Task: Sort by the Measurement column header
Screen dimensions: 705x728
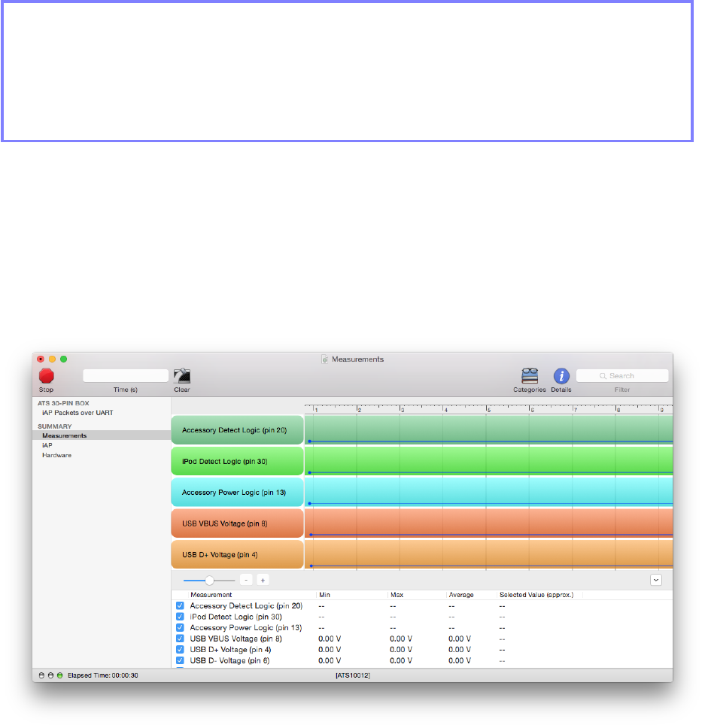Action: click(x=211, y=595)
